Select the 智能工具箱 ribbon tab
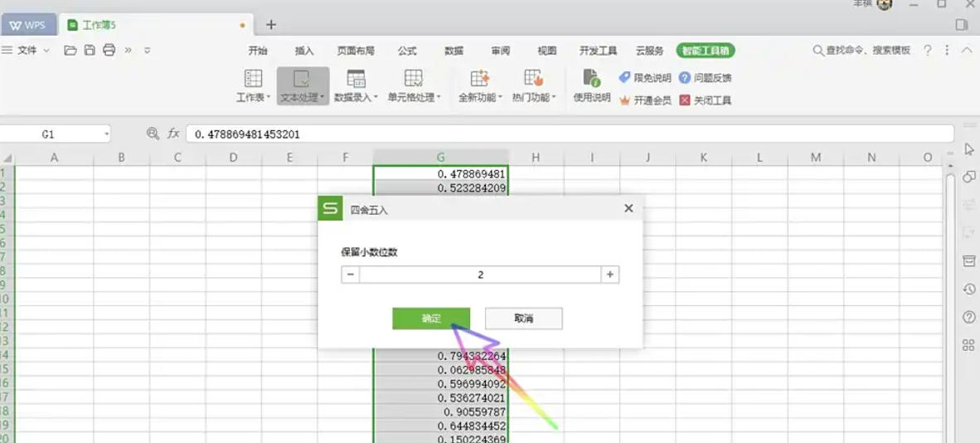This screenshot has height=443, width=980. click(706, 51)
